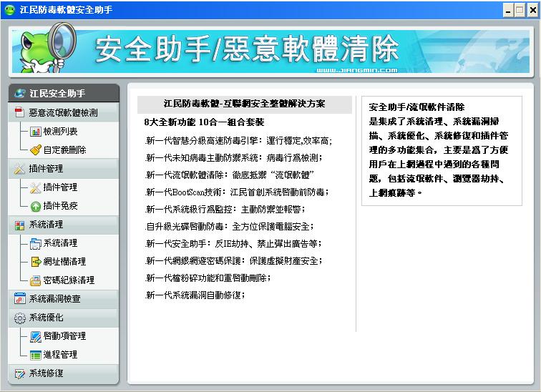Click the 江民安全助手 sidebar title
This screenshot has width=541, height=392.
pos(57,93)
